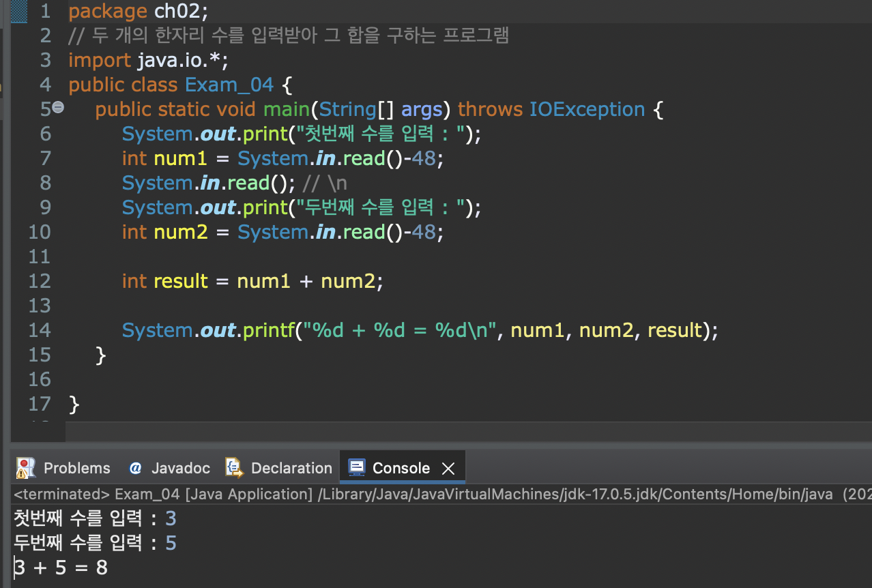Viewport: 872px width, 588px height.
Task: Click 'num1' declaration on line 7
Action: (180, 158)
